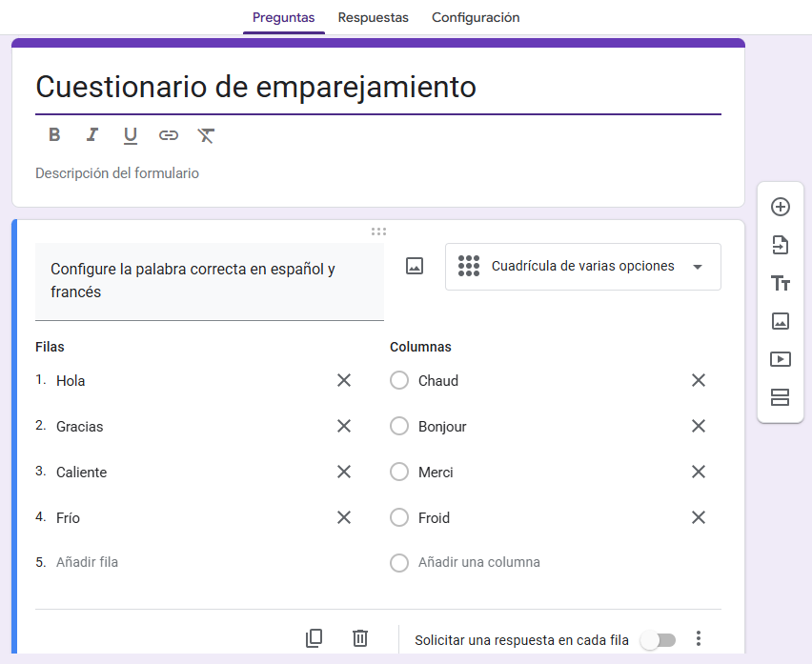
Task: Click the Descripción del formulario field
Action: tap(116, 172)
